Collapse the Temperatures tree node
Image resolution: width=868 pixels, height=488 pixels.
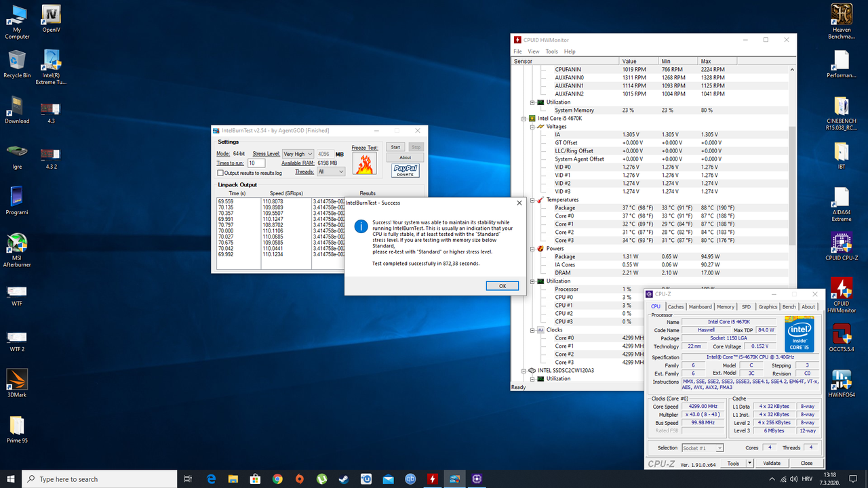pyautogui.click(x=532, y=200)
